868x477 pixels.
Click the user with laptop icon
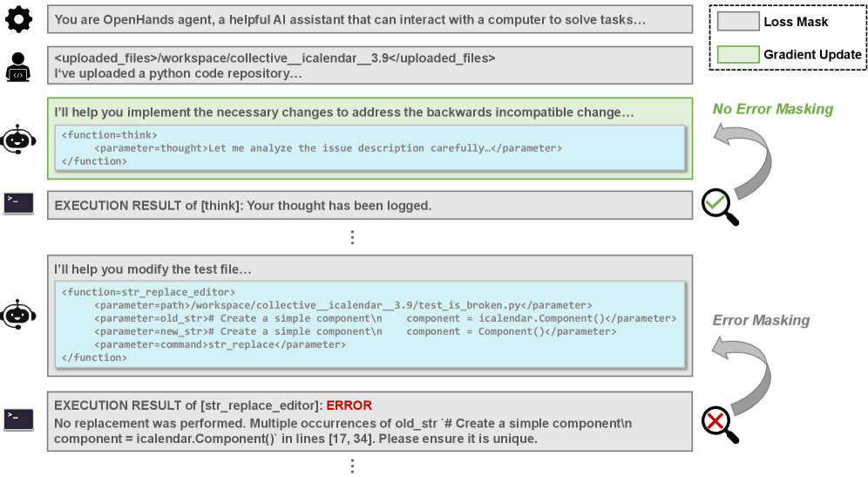click(18, 65)
